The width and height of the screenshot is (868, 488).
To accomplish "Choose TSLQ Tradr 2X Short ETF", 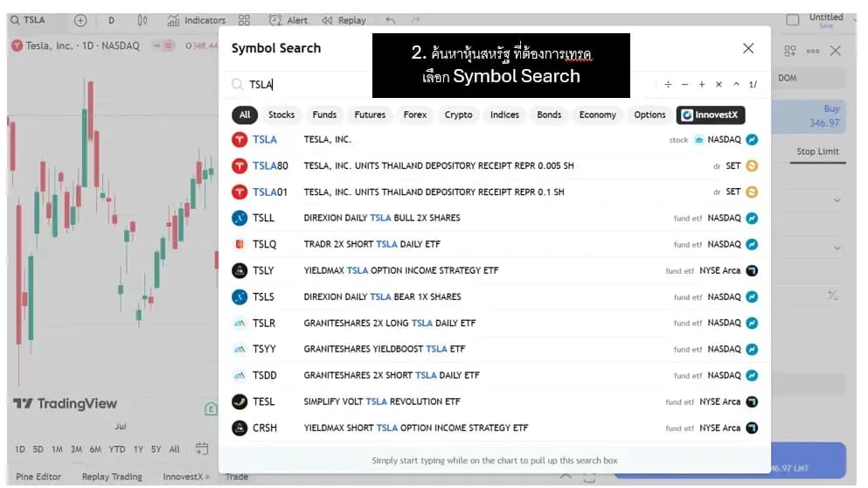I will click(x=495, y=244).
